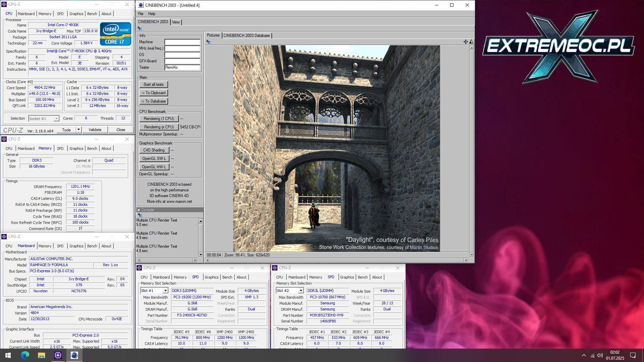Open the Socket #1 selection dropdown

click(x=56, y=119)
